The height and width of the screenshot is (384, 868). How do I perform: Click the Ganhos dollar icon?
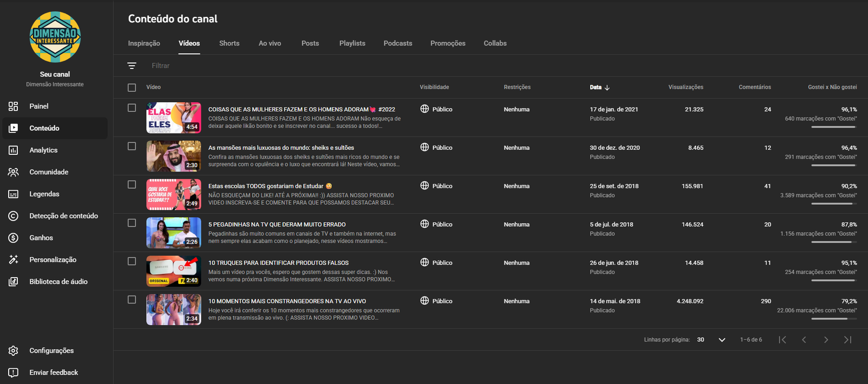click(14, 238)
